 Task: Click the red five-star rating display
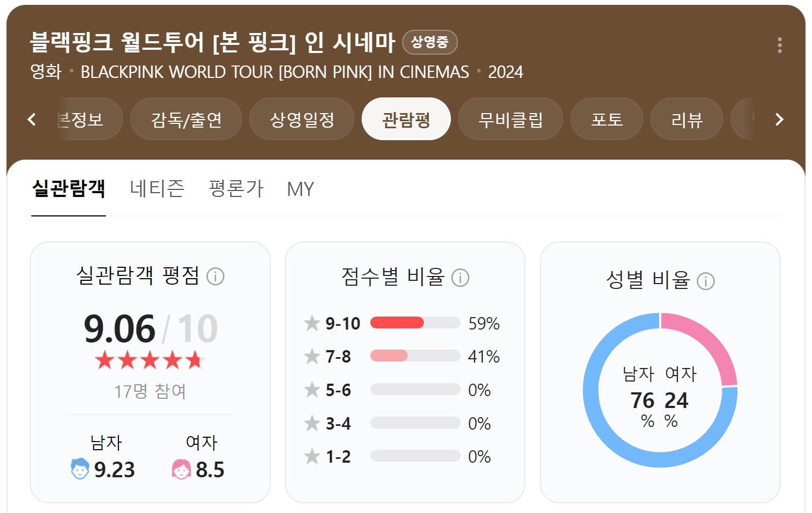click(x=150, y=359)
